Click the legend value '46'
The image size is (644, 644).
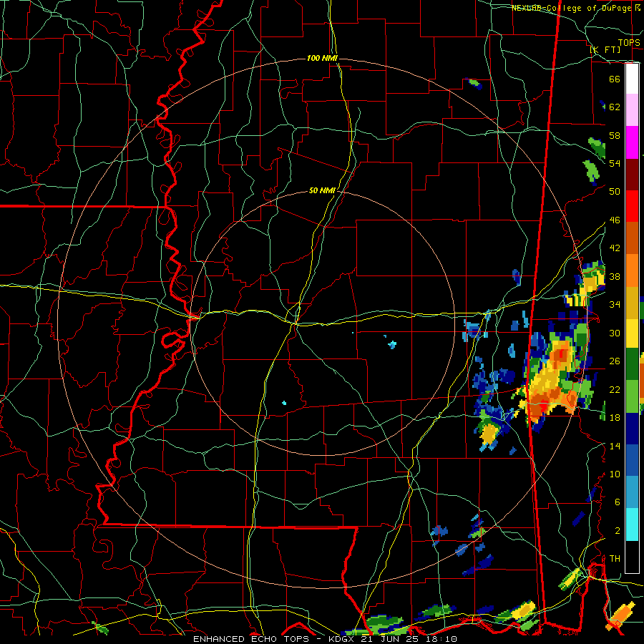click(x=615, y=220)
